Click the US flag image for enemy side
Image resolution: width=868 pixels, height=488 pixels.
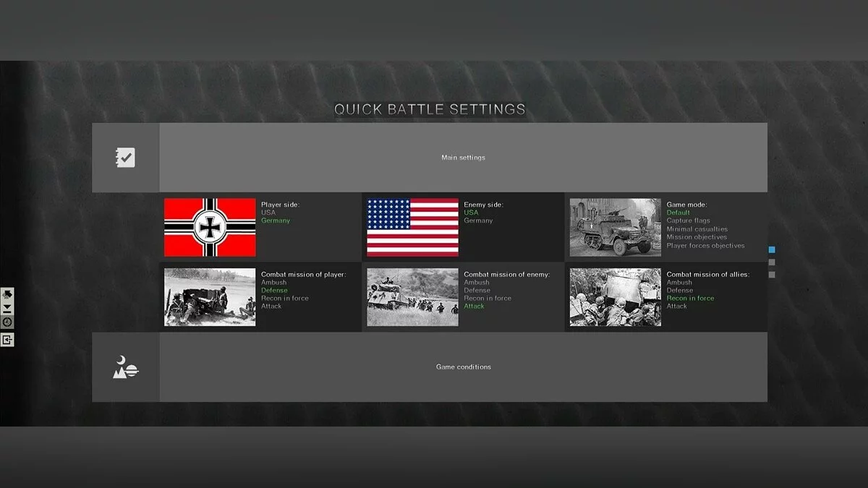click(412, 227)
